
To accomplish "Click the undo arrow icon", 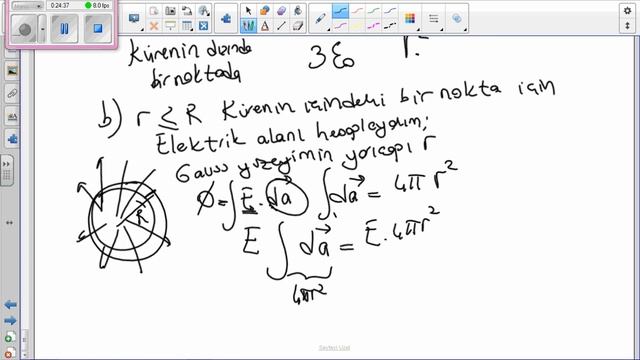I will (x=187, y=11).
